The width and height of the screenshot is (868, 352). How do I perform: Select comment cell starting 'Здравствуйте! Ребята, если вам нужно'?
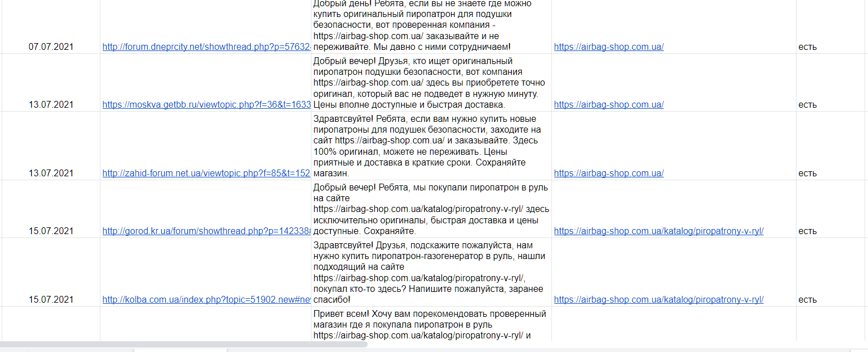tap(431, 146)
